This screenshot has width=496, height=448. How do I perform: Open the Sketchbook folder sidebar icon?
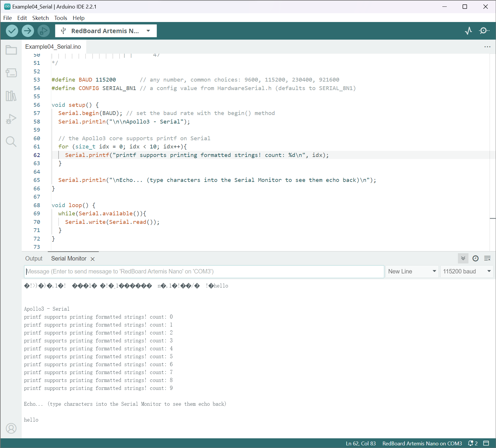pos(11,50)
